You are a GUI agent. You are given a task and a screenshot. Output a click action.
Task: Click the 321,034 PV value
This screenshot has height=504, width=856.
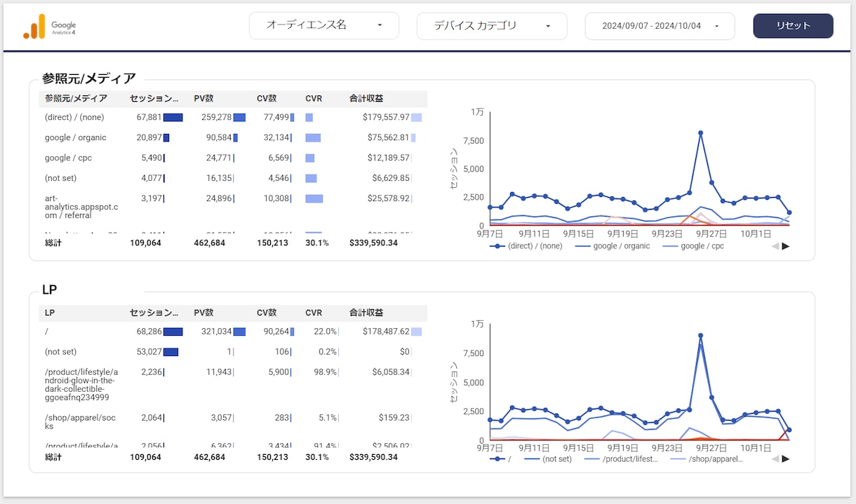point(216,332)
